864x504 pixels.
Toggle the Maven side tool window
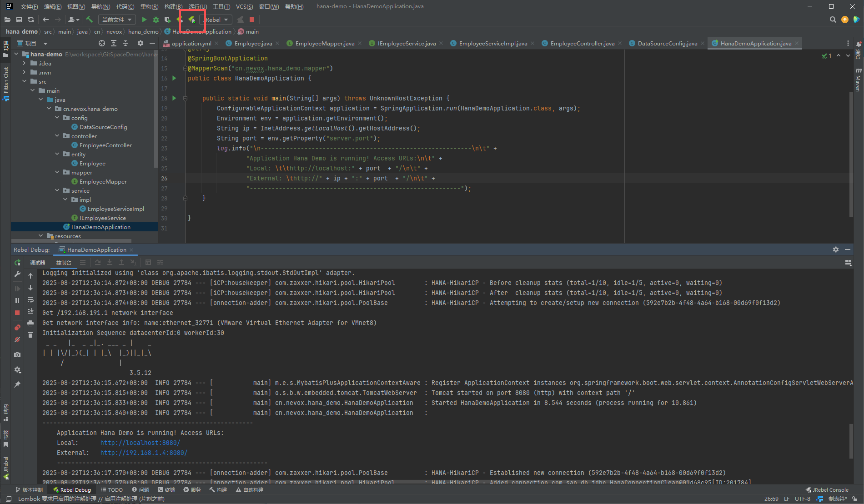[858, 80]
